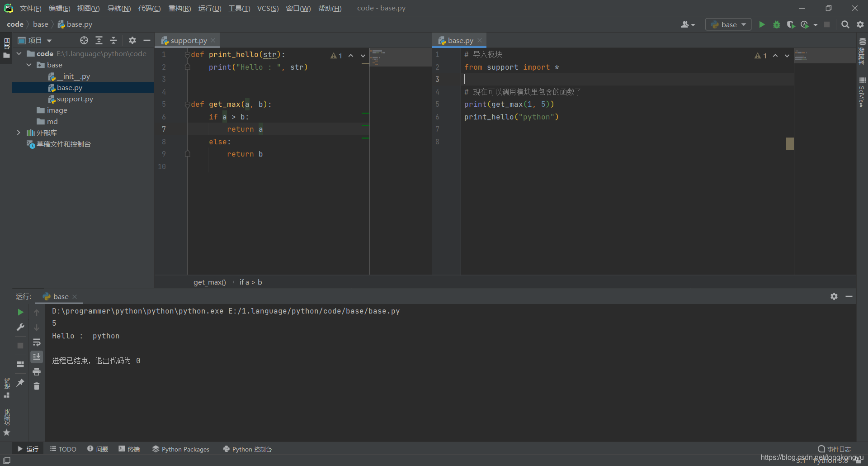Screen dimensions: 868x466
Task: Click the stop button in top toolbar
Action: 827,24
